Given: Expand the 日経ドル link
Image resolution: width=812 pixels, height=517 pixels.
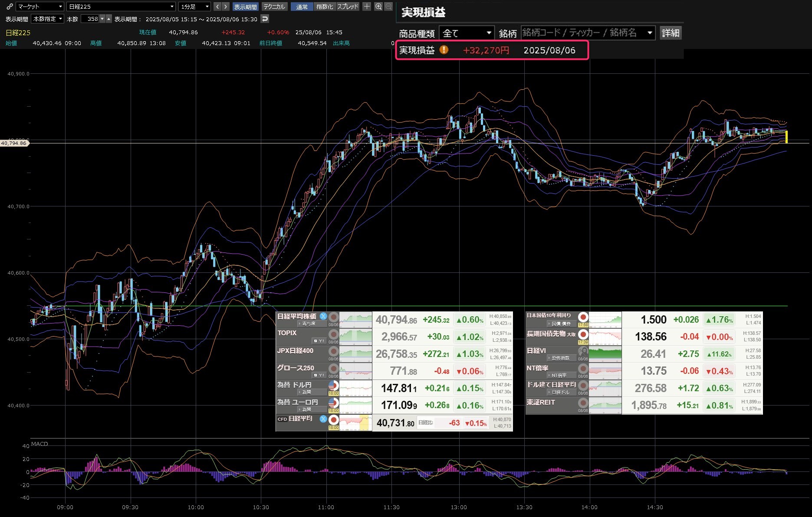Looking at the screenshot, I should tap(562, 392).
